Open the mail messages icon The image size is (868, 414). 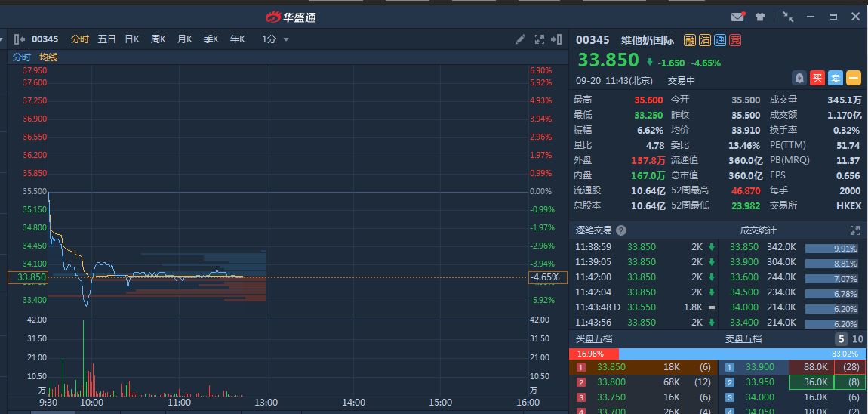point(738,17)
